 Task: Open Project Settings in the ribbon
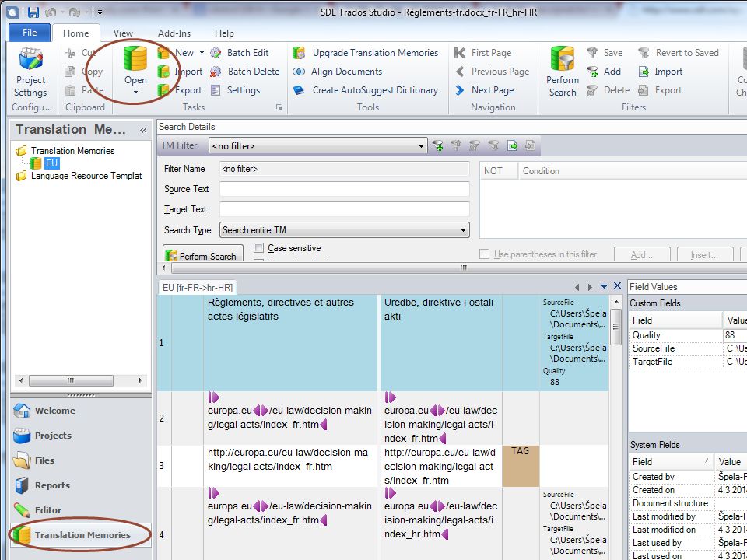click(31, 73)
